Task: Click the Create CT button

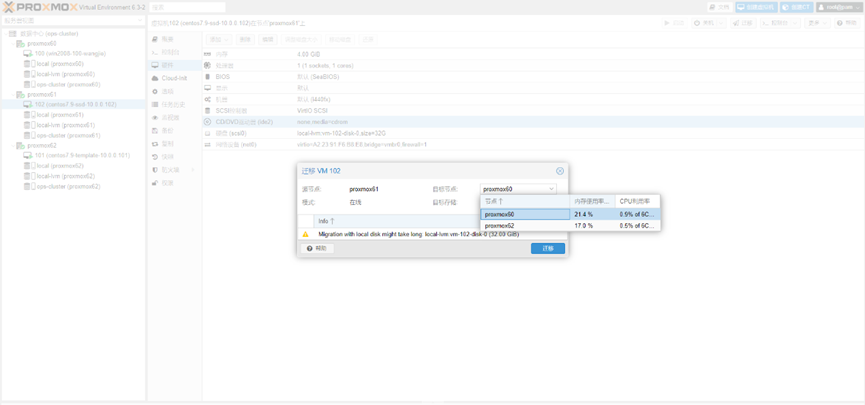Action: click(x=796, y=7)
